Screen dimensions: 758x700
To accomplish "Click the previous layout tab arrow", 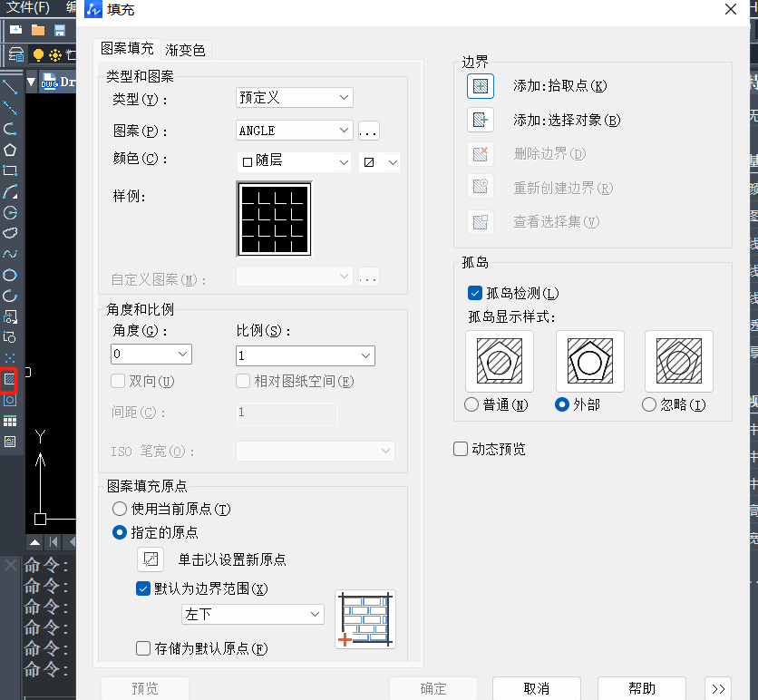I will tap(72, 542).
